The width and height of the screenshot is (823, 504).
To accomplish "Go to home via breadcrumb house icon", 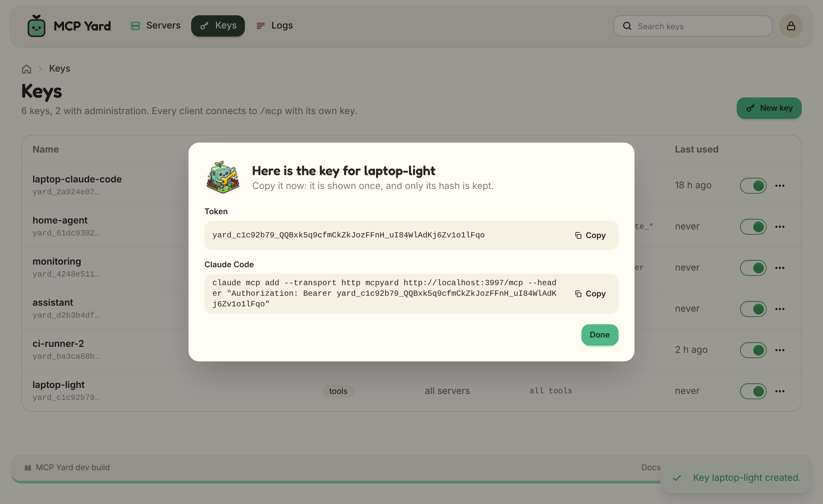I will click(27, 69).
